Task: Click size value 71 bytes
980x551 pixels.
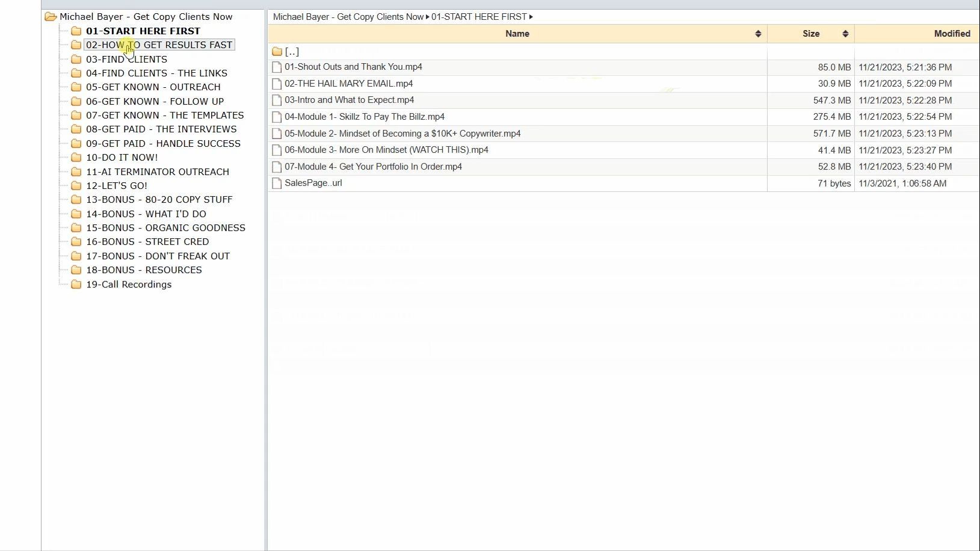Action: tap(834, 183)
